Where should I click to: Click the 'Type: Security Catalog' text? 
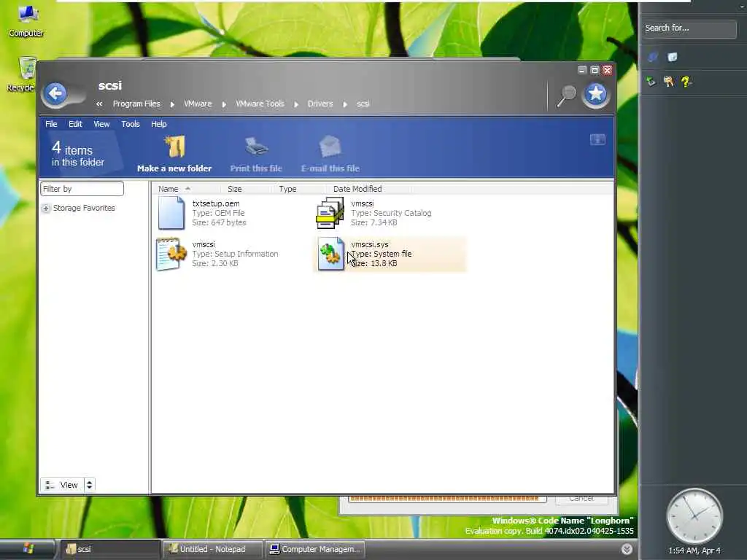pos(391,213)
